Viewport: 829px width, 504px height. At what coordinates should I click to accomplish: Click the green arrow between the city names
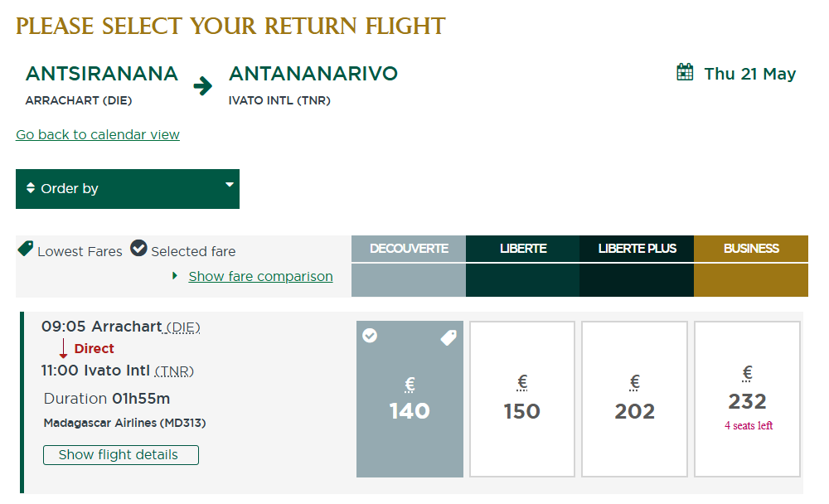(x=203, y=85)
